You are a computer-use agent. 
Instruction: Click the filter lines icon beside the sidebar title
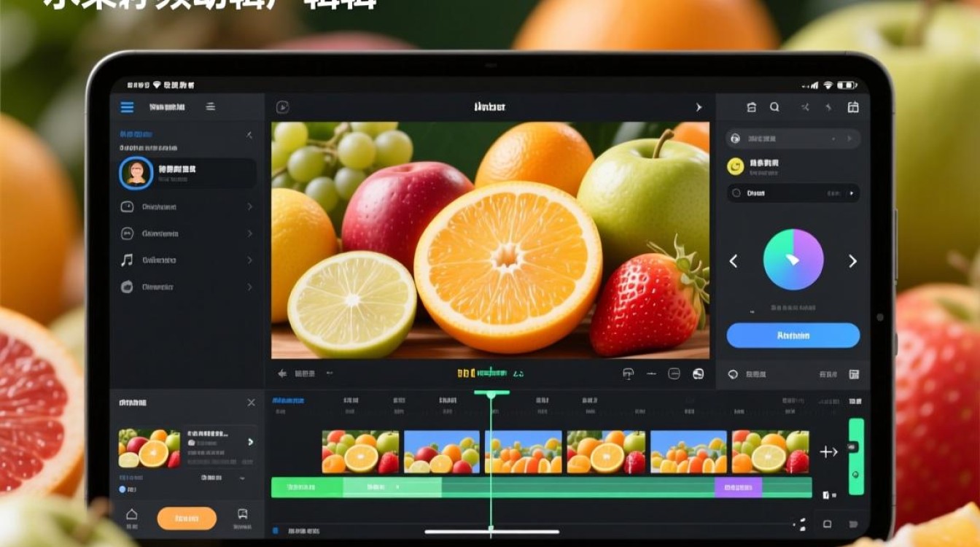coord(210,106)
